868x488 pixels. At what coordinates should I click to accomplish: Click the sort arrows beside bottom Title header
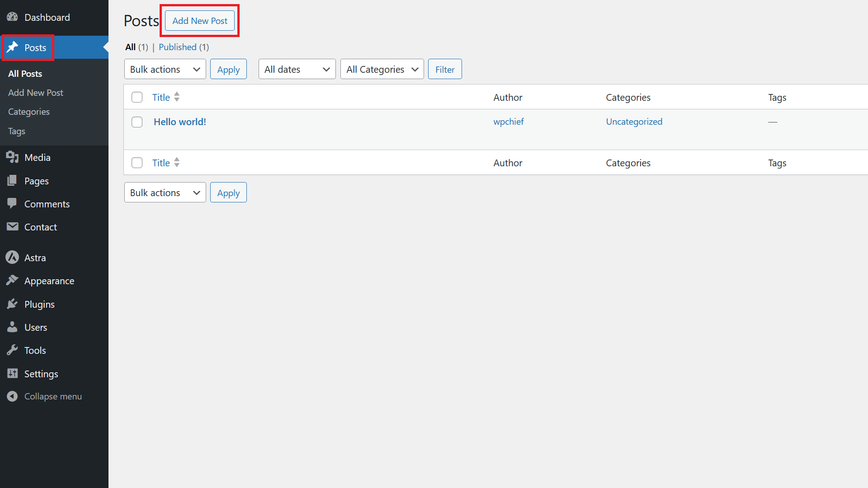tap(177, 163)
